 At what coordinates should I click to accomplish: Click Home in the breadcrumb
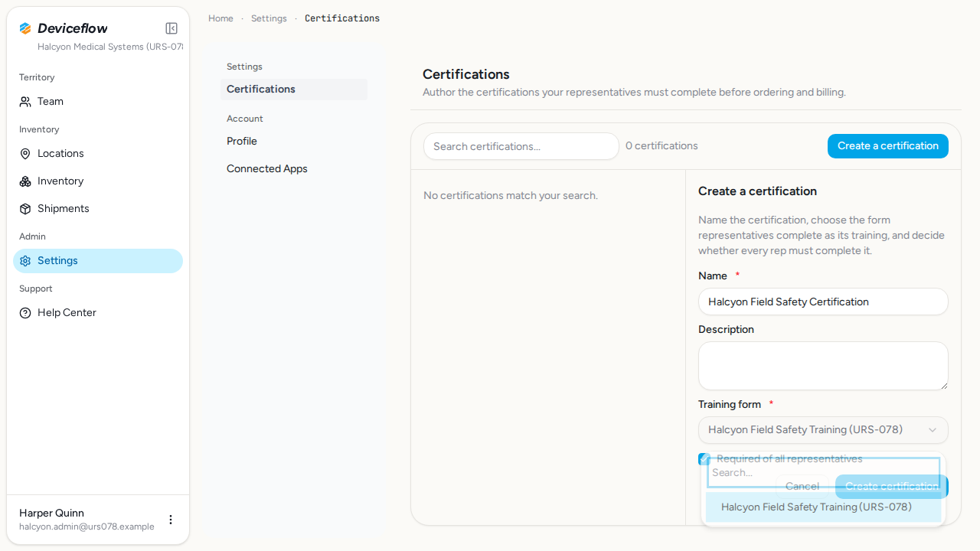[220, 18]
